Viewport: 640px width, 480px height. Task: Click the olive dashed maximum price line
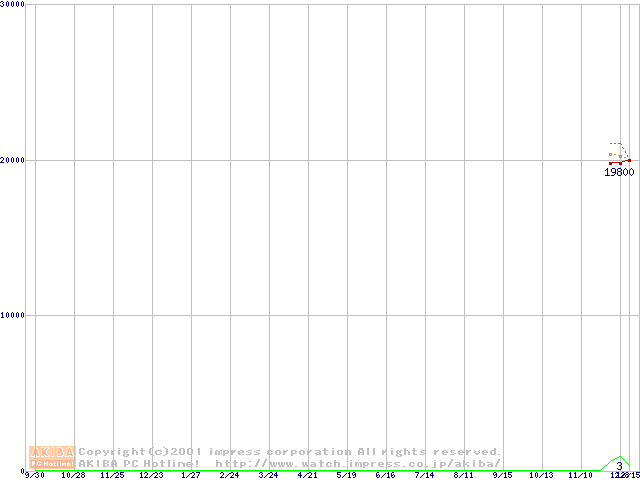[615, 144]
